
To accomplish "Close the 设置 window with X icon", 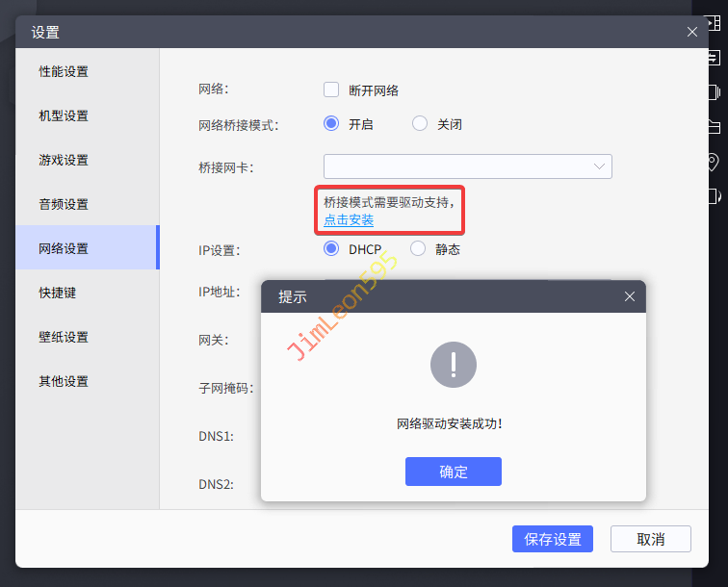I will (x=691, y=32).
